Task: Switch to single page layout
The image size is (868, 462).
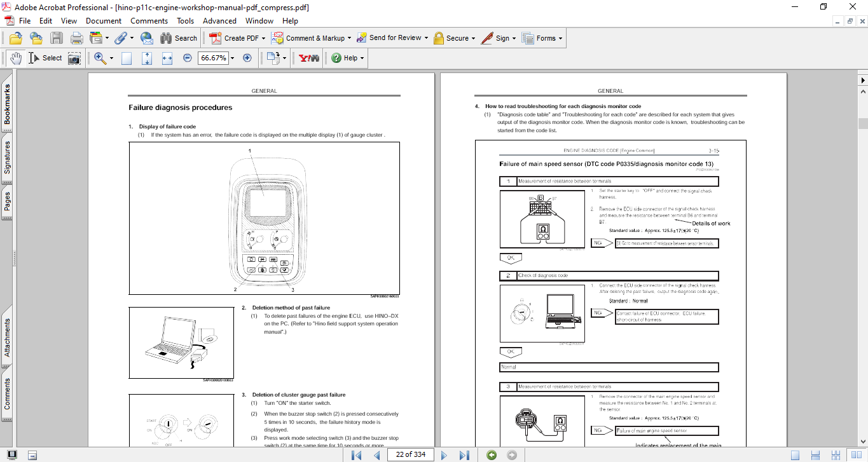Action: tap(795, 454)
